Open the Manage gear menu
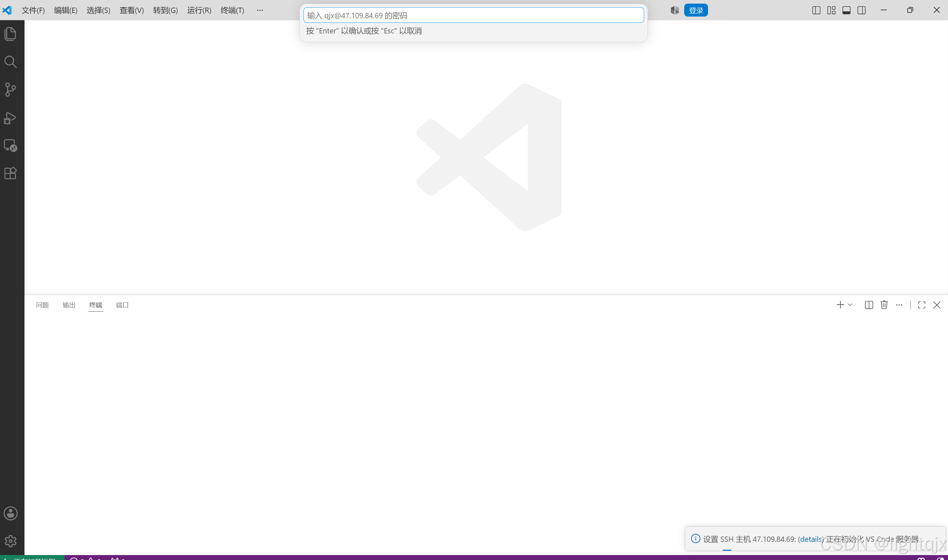The image size is (948, 560). [10, 541]
